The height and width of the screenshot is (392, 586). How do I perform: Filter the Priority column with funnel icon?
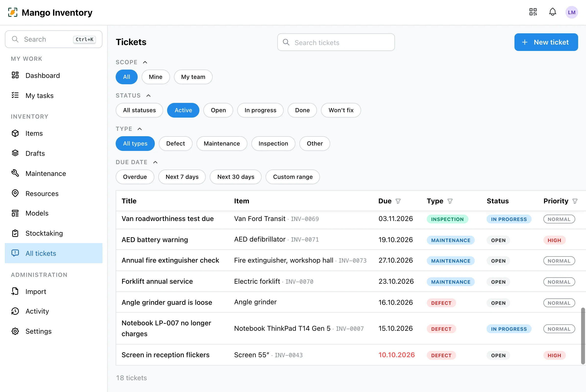click(575, 201)
